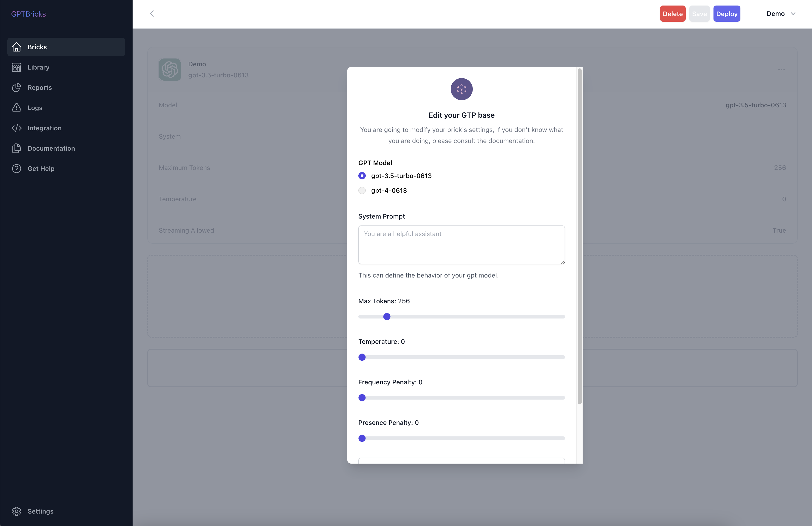Select the gpt-4-0613 radio button

[x=362, y=190]
